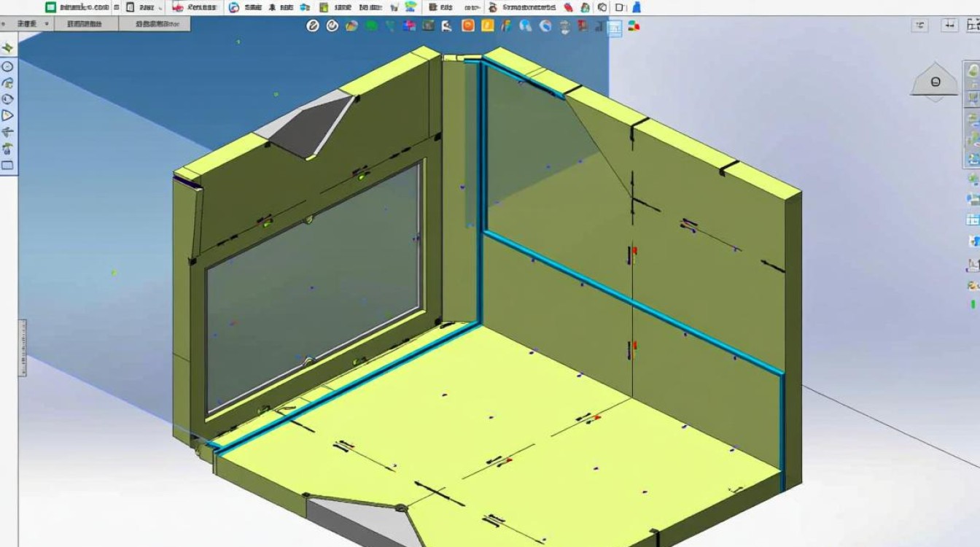This screenshot has height=547, width=980.
Task: Switch to the middle tab in tab strip
Action: pyautogui.click(x=85, y=23)
